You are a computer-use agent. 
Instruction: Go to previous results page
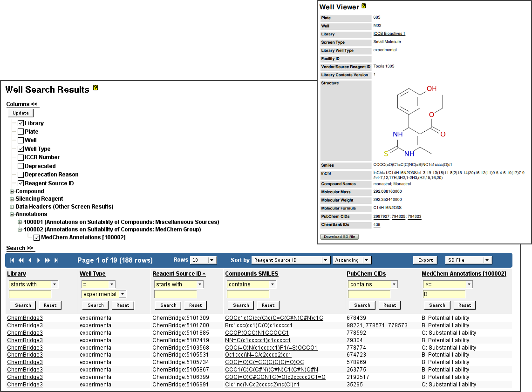click(30, 260)
